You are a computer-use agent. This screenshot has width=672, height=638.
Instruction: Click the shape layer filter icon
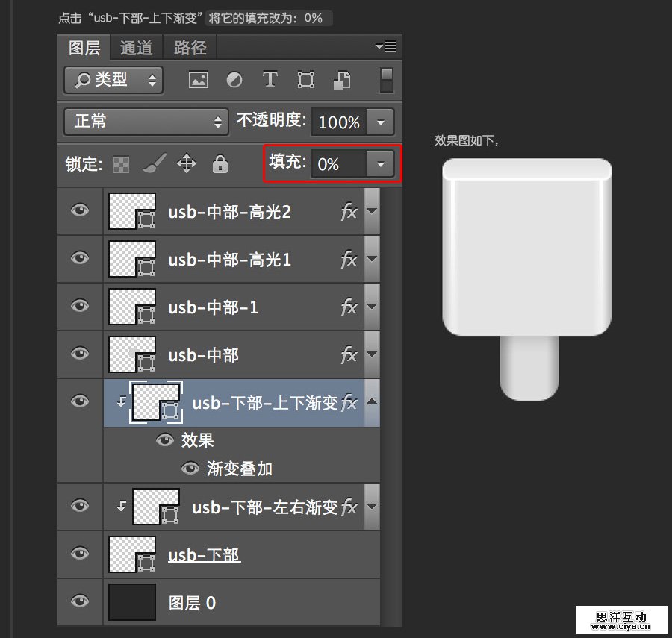(x=306, y=80)
